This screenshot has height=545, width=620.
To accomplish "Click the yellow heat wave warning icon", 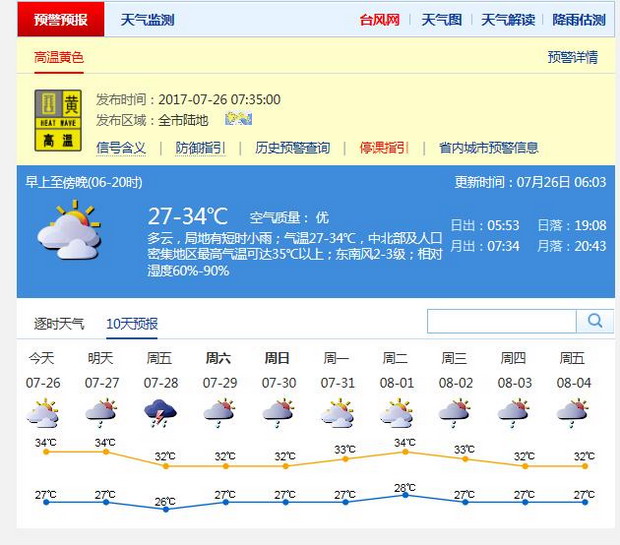I will (x=58, y=120).
